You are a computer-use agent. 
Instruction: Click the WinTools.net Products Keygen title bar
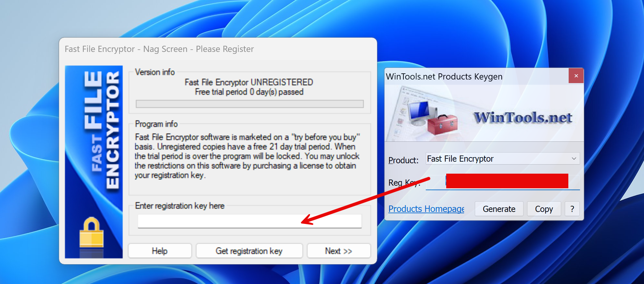pyautogui.click(x=476, y=77)
